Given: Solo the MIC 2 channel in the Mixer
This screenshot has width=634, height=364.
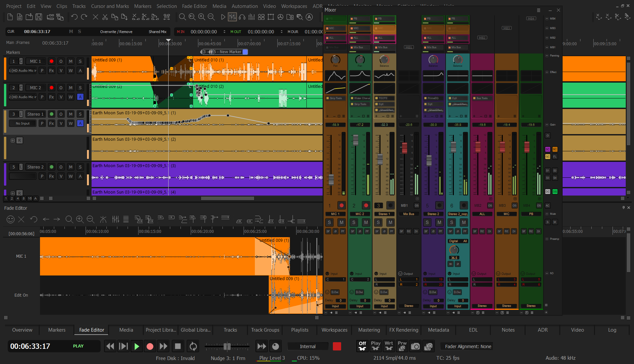Looking at the screenshot, I should point(354,222).
